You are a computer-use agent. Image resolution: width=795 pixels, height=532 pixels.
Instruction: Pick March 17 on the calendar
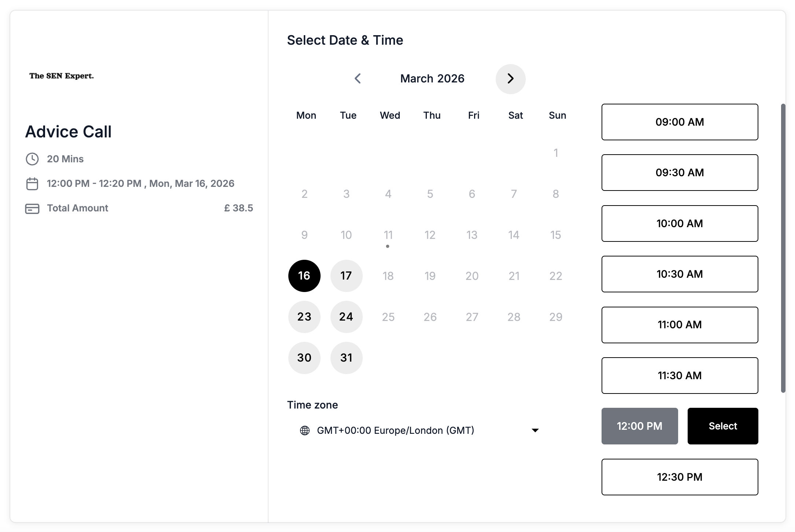pos(346,276)
